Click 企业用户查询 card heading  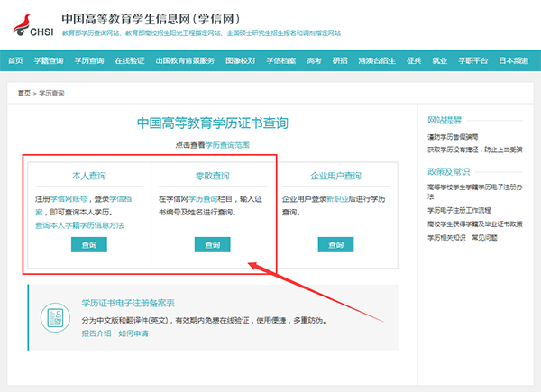click(335, 176)
